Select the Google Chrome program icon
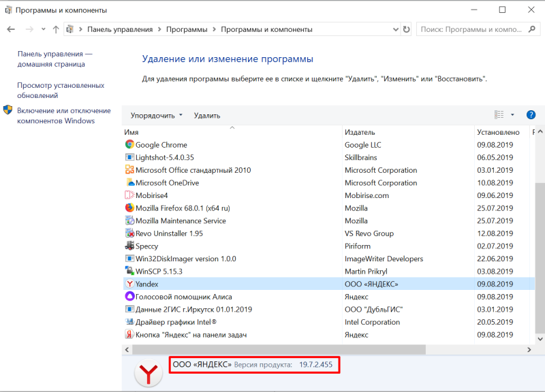This screenshot has width=545, height=392. coord(129,144)
